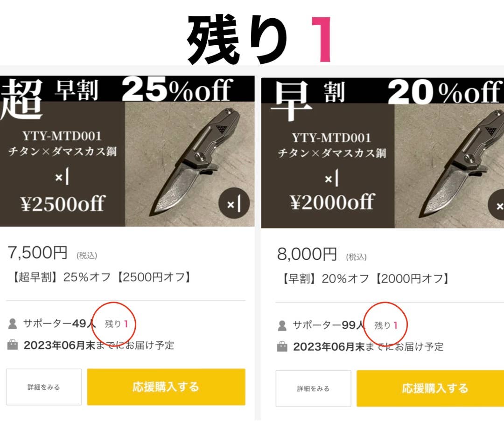
Task: Click 残り1 circled on the right card
Action: [x=386, y=325]
